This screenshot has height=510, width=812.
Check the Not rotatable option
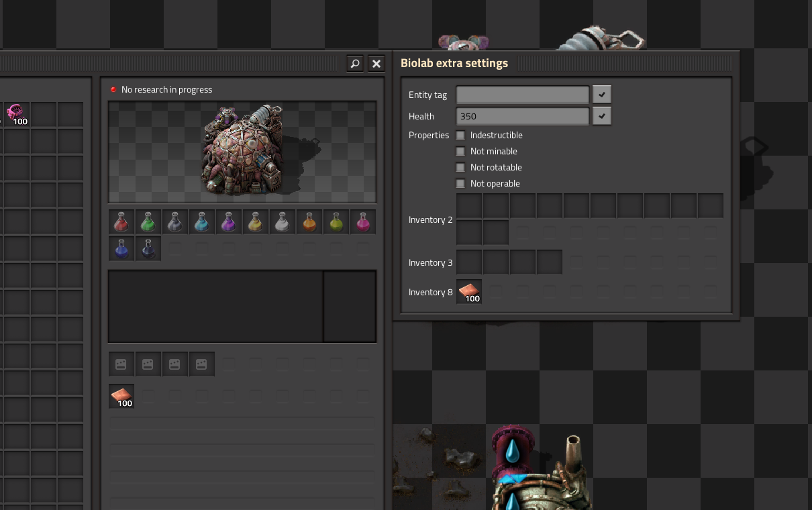coord(460,168)
